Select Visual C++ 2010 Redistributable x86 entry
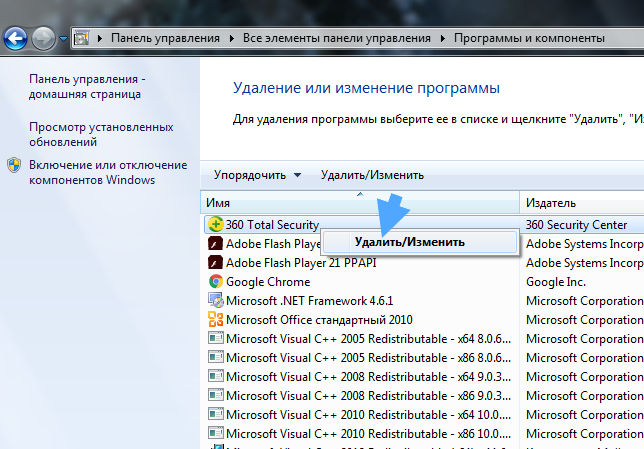Image resolution: width=644 pixels, height=449 pixels. (368, 433)
